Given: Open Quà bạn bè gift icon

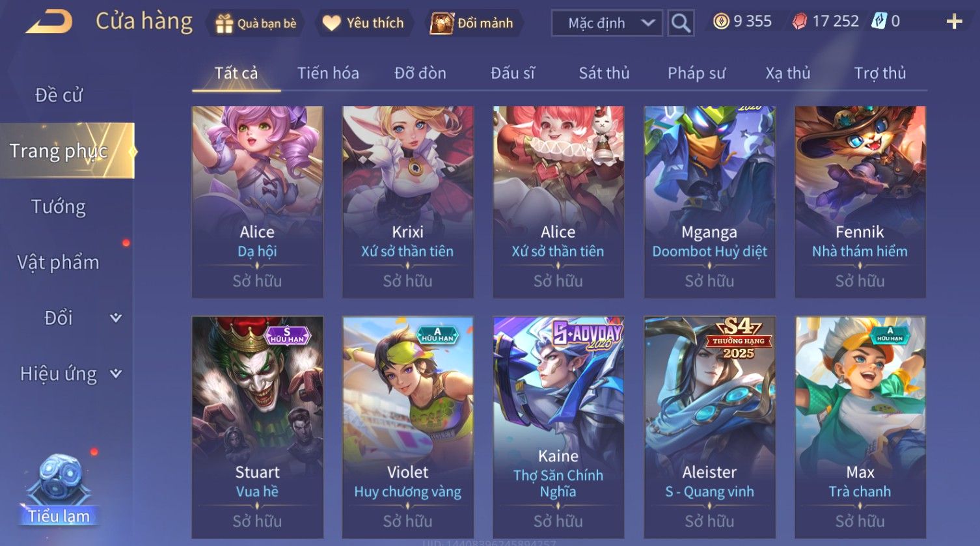Looking at the screenshot, I should [x=224, y=23].
